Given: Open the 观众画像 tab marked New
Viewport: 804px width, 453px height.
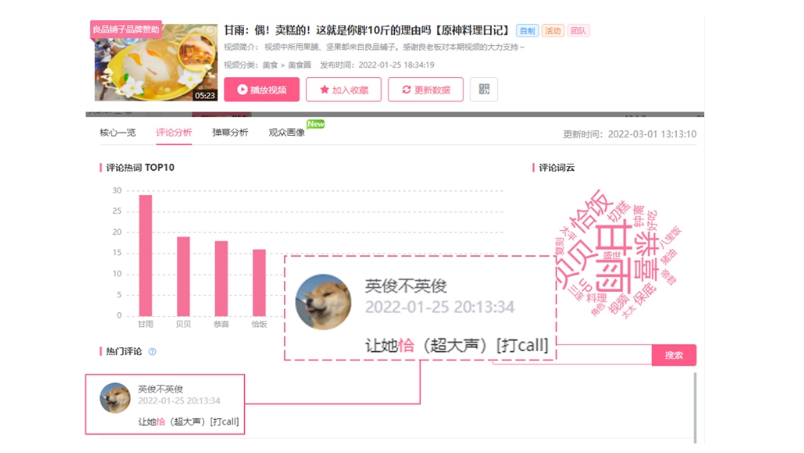Looking at the screenshot, I should 287,132.
